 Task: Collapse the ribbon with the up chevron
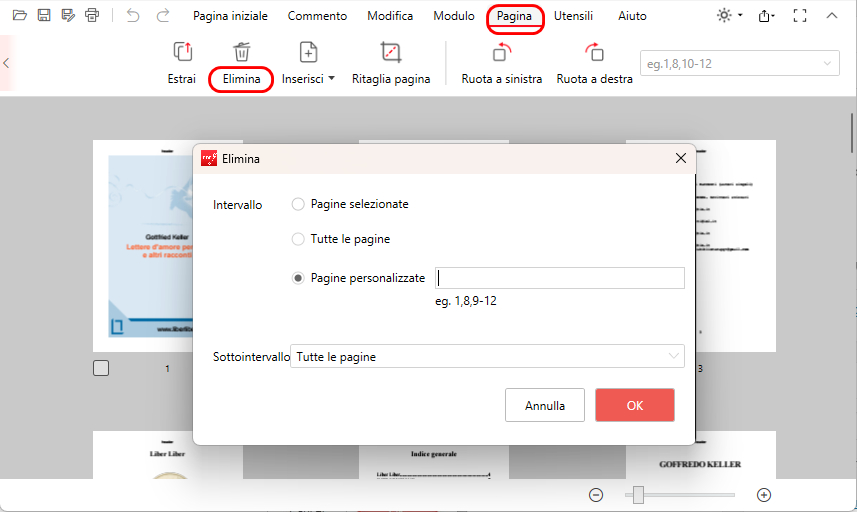(x=831, y=15)
